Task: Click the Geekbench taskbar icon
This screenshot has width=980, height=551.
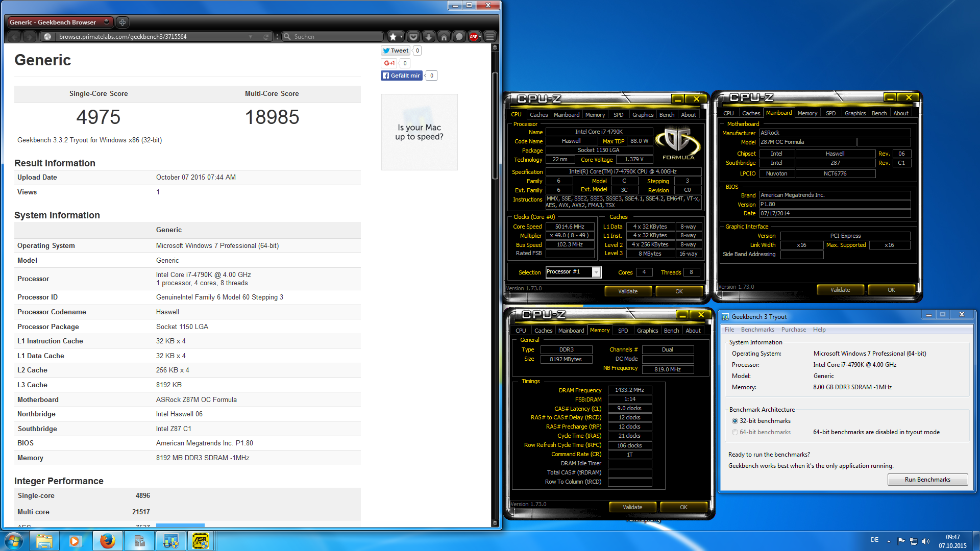Action: (170, 541)
